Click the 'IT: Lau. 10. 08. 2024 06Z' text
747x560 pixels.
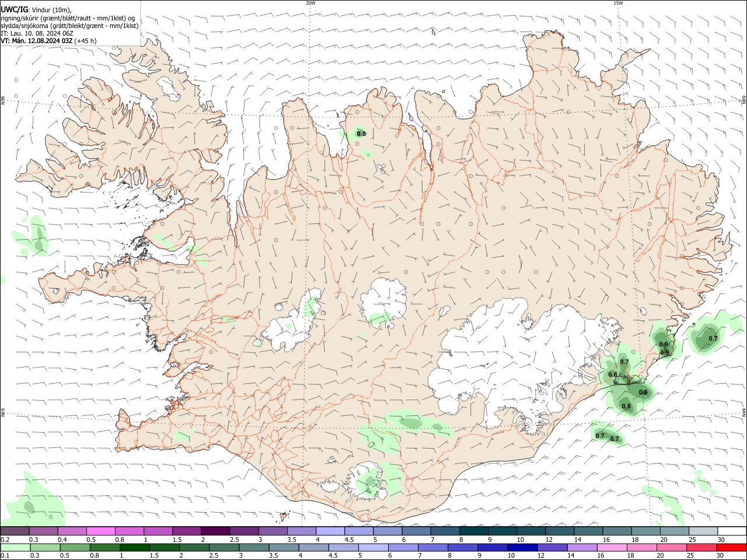tap(37, 33)
